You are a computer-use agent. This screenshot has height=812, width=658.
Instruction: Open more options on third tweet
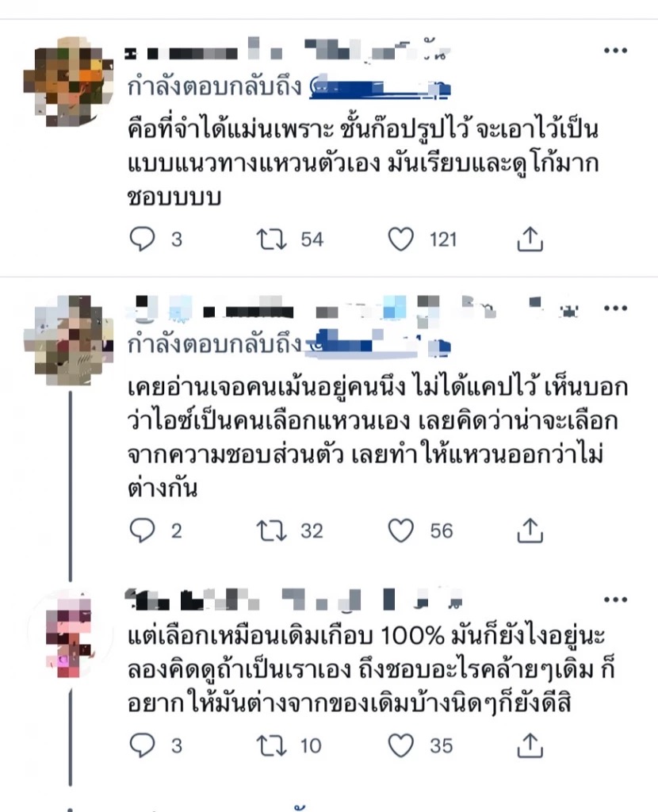(615, 599)
